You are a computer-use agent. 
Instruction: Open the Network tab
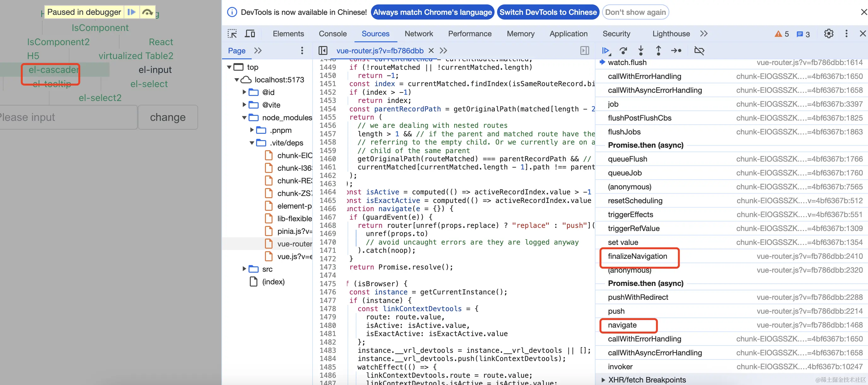[x=419, y=34]
